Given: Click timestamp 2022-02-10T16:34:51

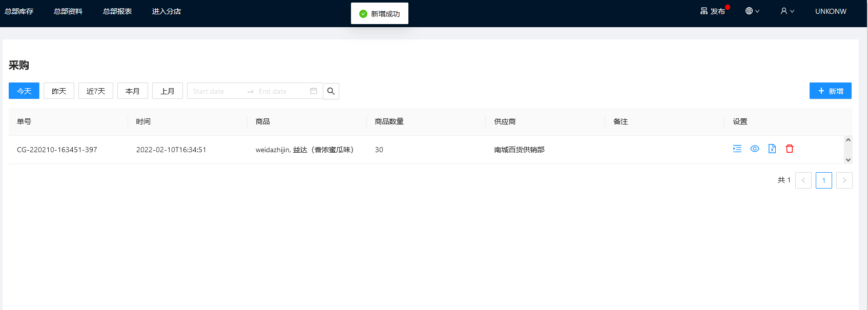Looking at the screenshot, I should [x=171, y=150].
